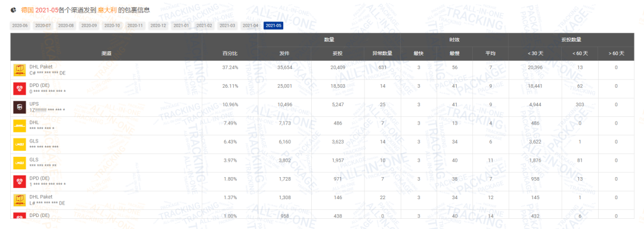Click the DPD (DE) 26.11% row logo
The height and width of the screenshot is (229, 644).
pos(19,88)
